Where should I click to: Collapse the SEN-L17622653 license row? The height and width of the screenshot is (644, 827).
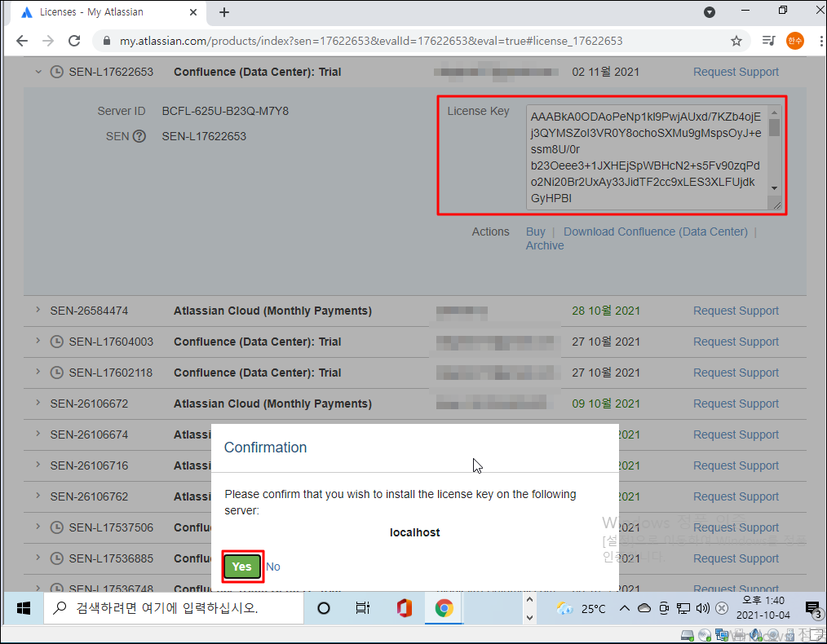click(38, 72)
